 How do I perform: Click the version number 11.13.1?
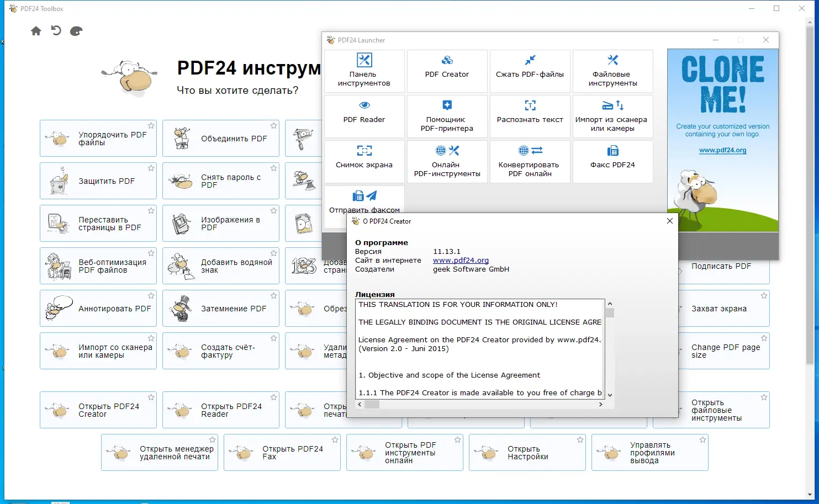tap(447, 252)
